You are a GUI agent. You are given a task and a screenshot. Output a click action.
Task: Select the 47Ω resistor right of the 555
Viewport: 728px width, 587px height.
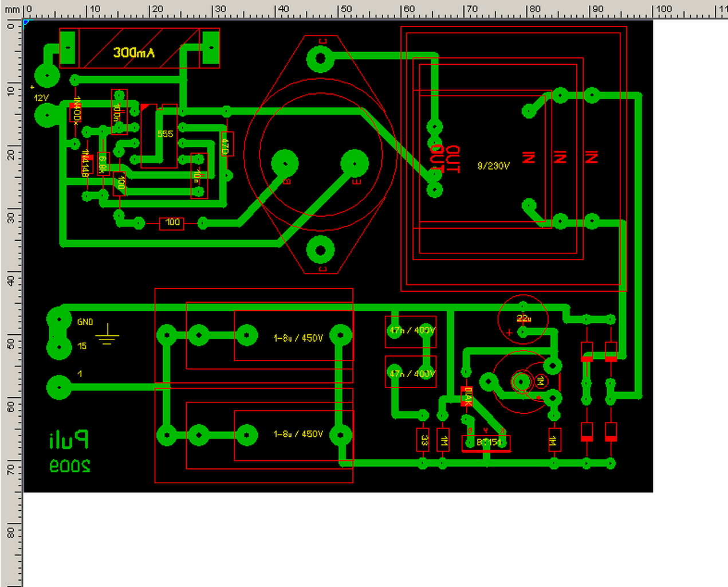[x=226, y=144]
